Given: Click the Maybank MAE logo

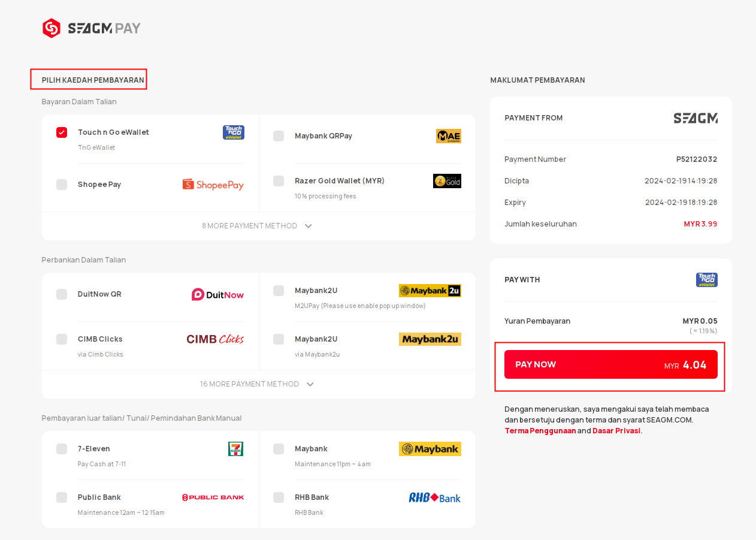Looking at the screenshot, I should click(449, 136).
